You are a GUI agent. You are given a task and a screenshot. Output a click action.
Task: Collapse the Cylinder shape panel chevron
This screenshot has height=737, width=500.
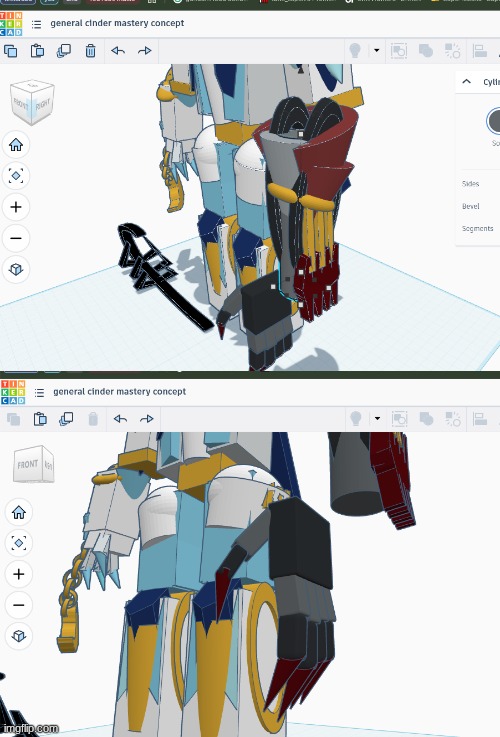point(467,81)
